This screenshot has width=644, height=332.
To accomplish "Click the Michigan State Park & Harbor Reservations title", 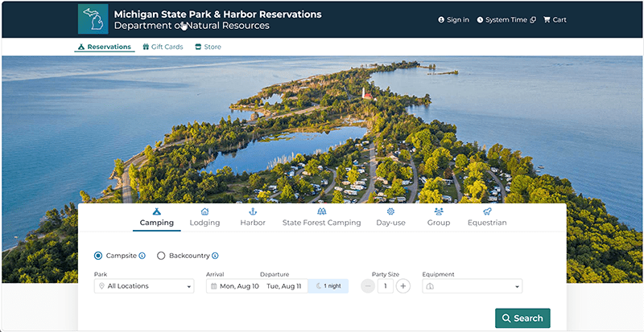I will (x=217, y=14).
